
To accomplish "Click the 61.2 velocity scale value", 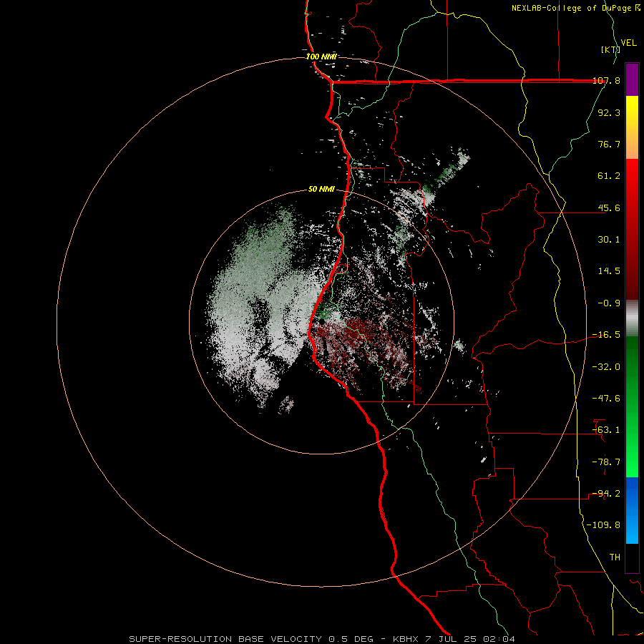I will [x=609, y=176].
